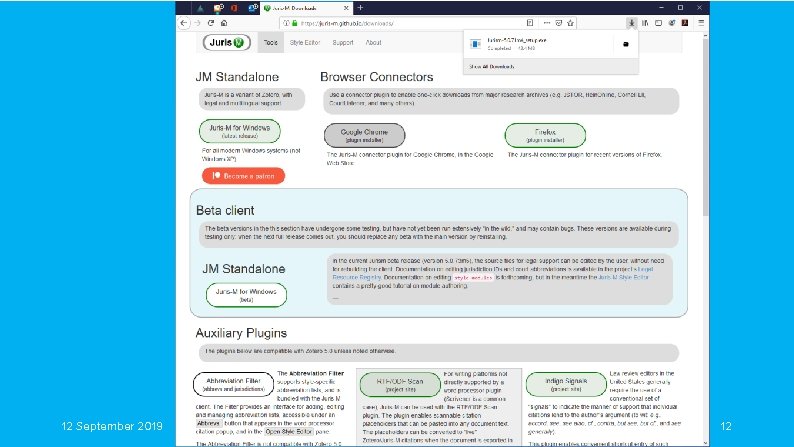Screen dimensions: 794x447
Task: Download Juris-M for Windows beta
Action: (246, 295)
